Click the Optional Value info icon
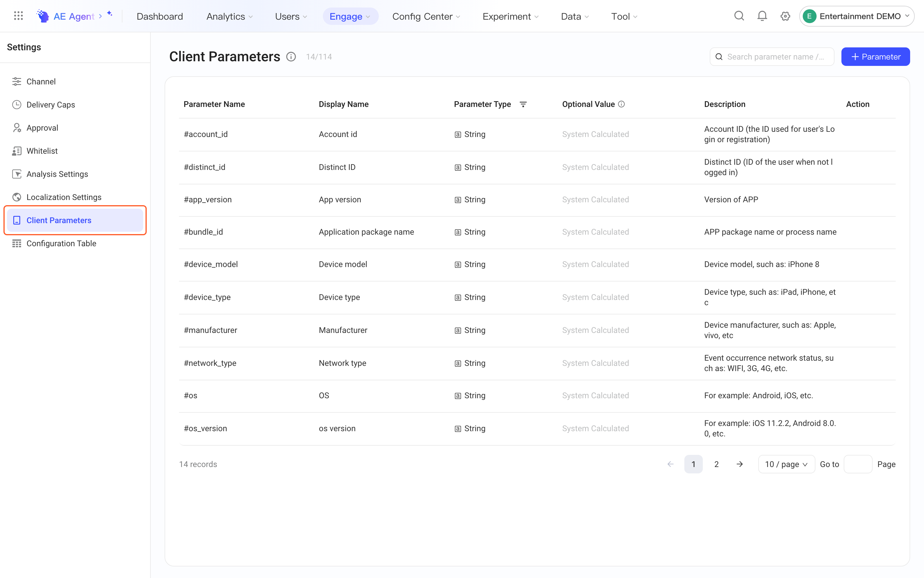The height and width of the screenshot is (578, 924). [x=622, y=104]
